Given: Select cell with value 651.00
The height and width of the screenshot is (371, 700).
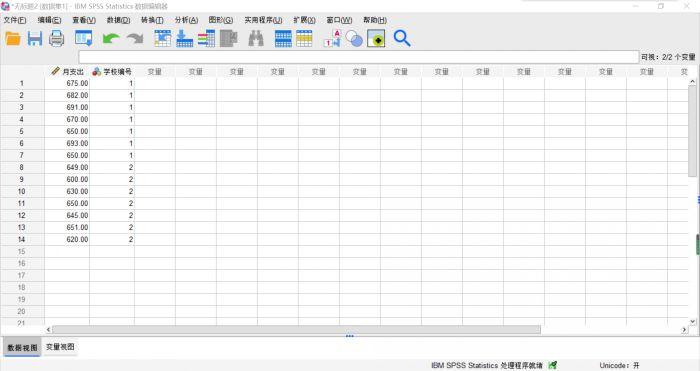Looking at the screenshot, I should tap(67, 227).
